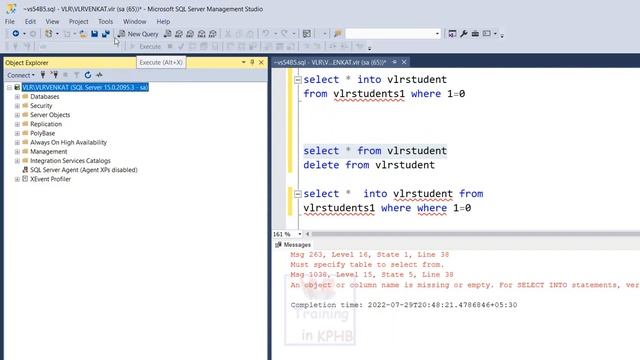Open the Connect dropdown in Object Explorer
Screen dimensions: 640x360
click(x=21, y=75)
